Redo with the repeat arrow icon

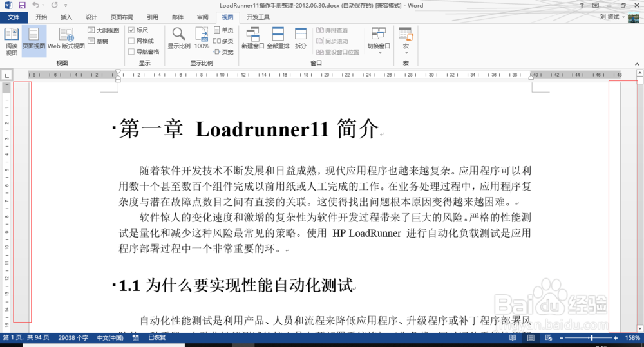[x=55, y=5]
